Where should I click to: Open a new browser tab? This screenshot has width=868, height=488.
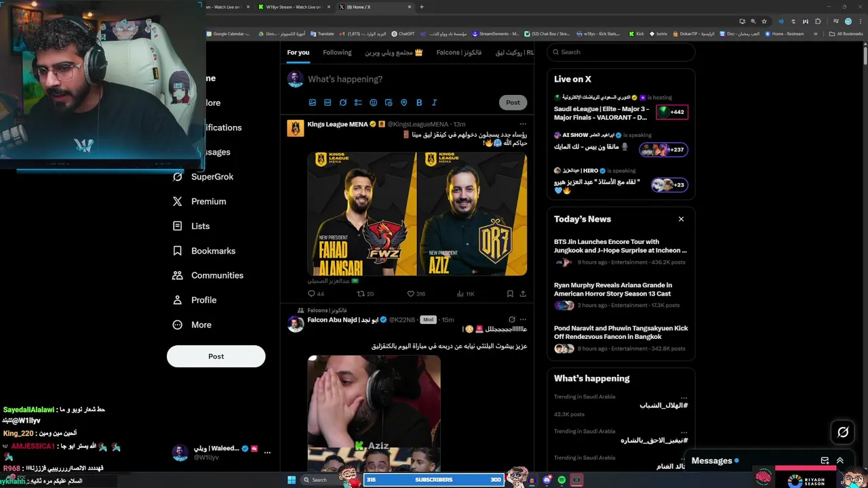(422, 7)
